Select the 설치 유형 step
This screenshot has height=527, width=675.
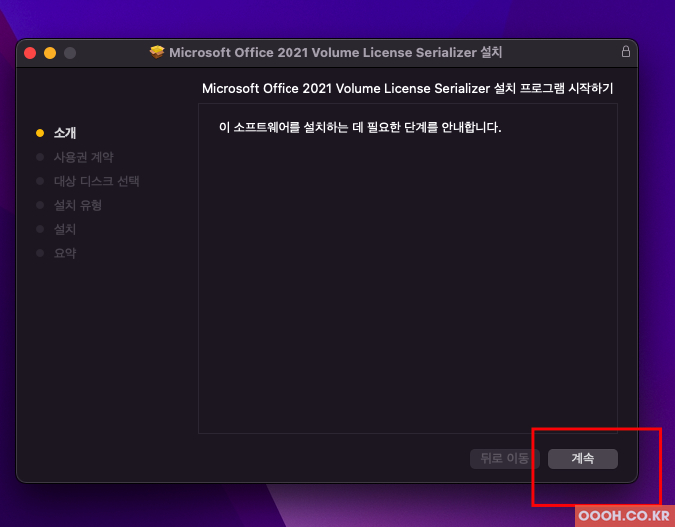click(77, 205)
